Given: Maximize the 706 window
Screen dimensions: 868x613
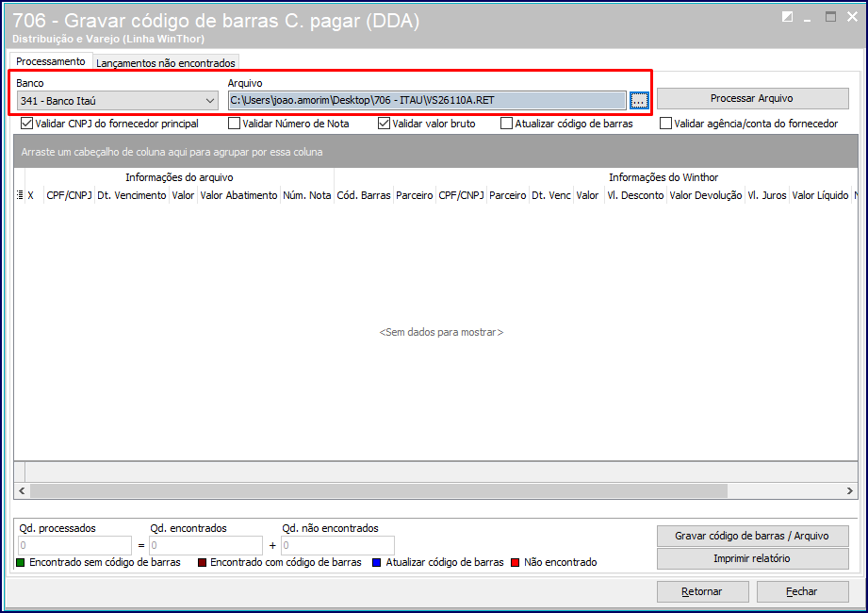Looking at the screenshot, I should 831,17.
